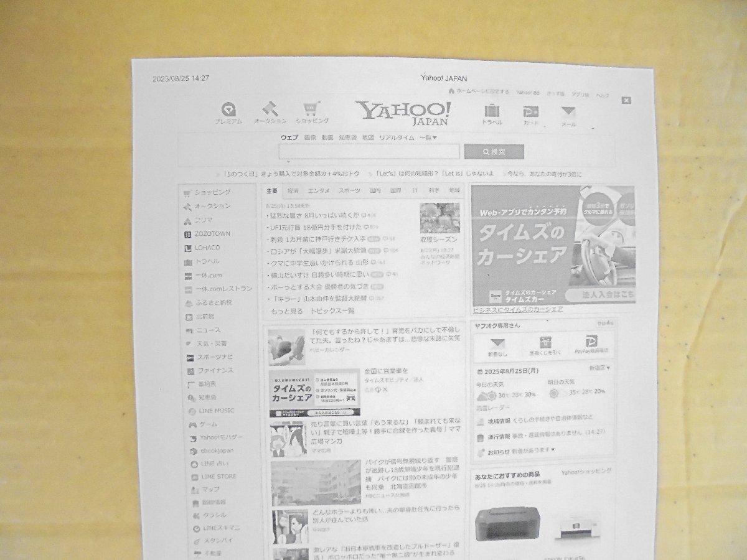Click the ニュース icon in the sidebar
Viewport: 747px width, 560px height.
(x=190, y=330)
